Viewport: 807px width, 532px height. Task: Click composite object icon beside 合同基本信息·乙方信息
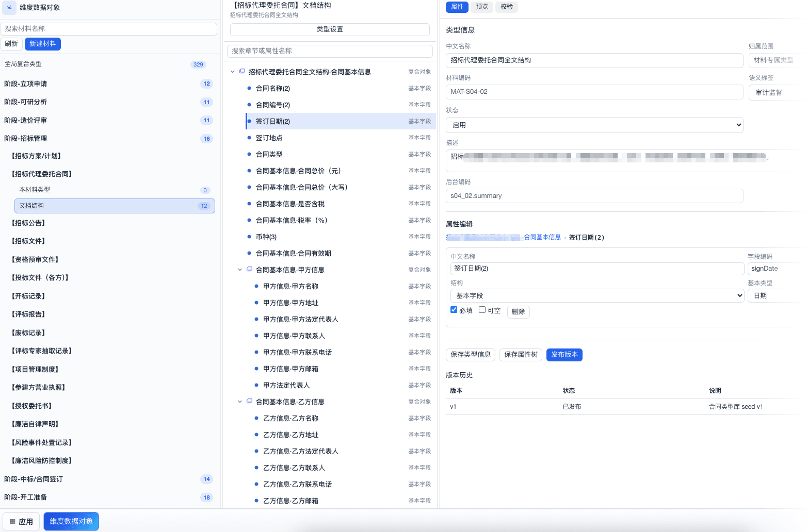tap(250, 402)
